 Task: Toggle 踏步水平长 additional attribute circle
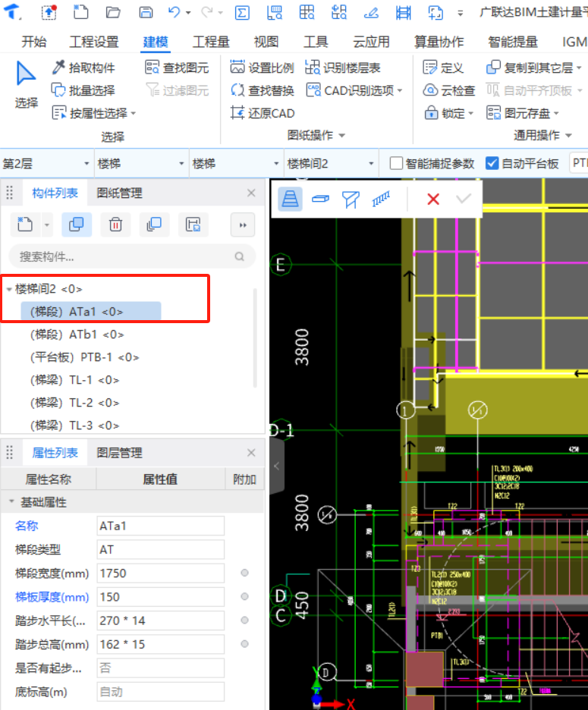(x=244, y=620)
